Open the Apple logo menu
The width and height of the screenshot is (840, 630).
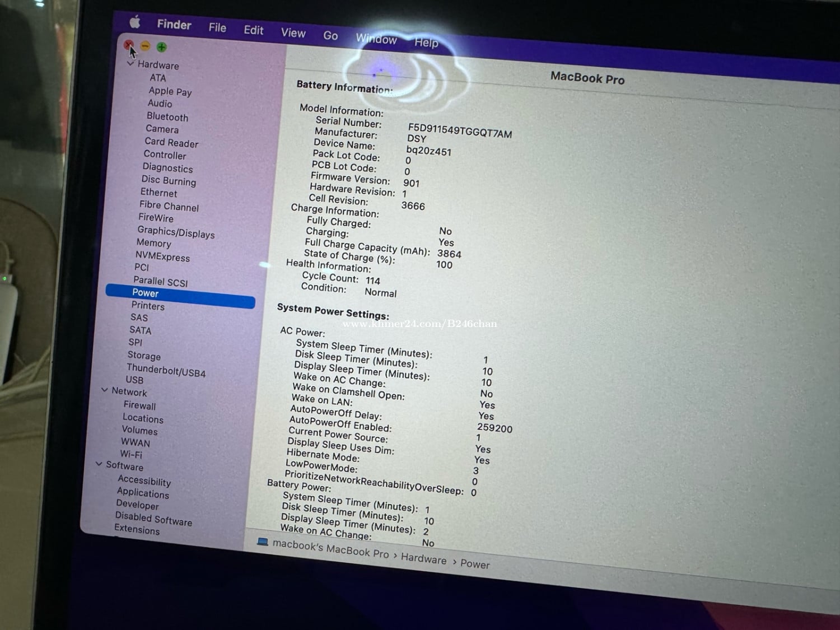coord(135,22)
